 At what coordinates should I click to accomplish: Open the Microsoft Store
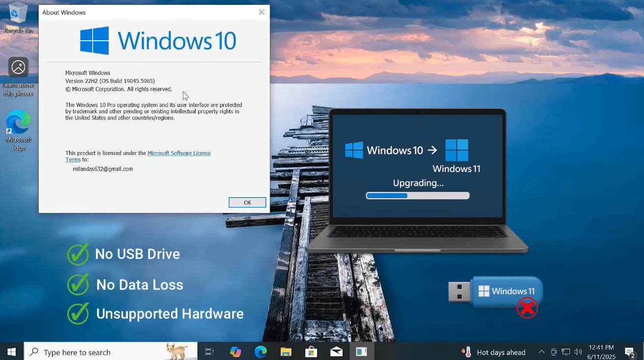coord(311,352)
